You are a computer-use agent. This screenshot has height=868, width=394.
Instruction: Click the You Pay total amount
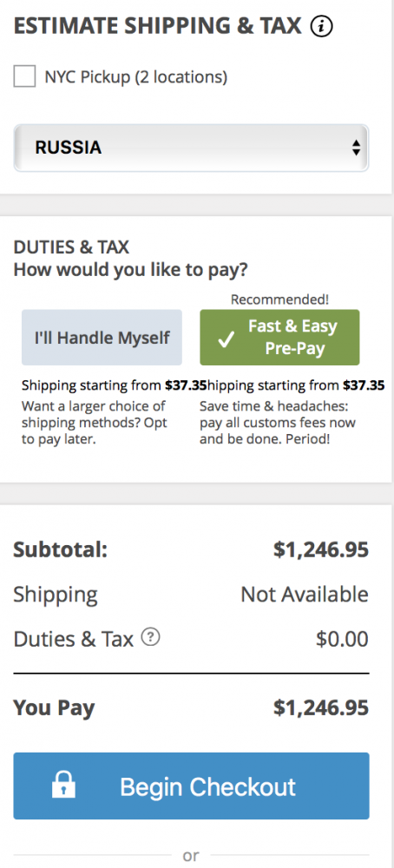click(x=321, y=708)
